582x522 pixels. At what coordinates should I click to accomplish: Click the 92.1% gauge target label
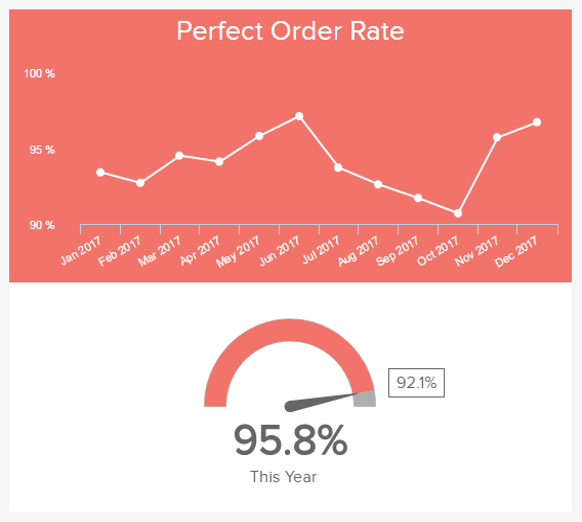[x=416, y=383]
